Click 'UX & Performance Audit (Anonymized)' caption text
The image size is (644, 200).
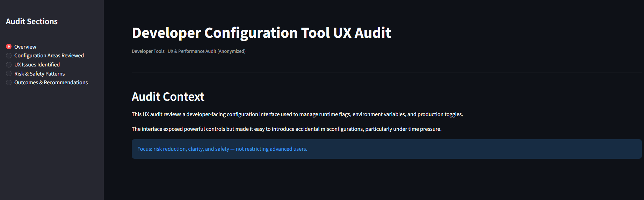point(207,51)
